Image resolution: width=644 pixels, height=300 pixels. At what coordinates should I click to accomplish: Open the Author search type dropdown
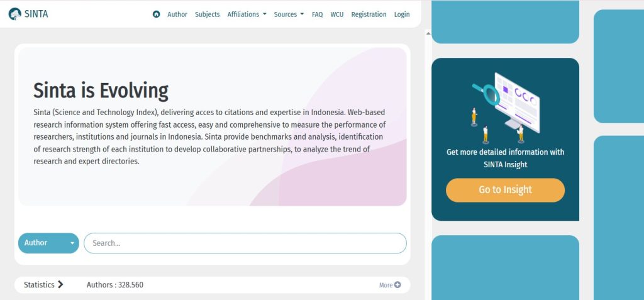48,243
